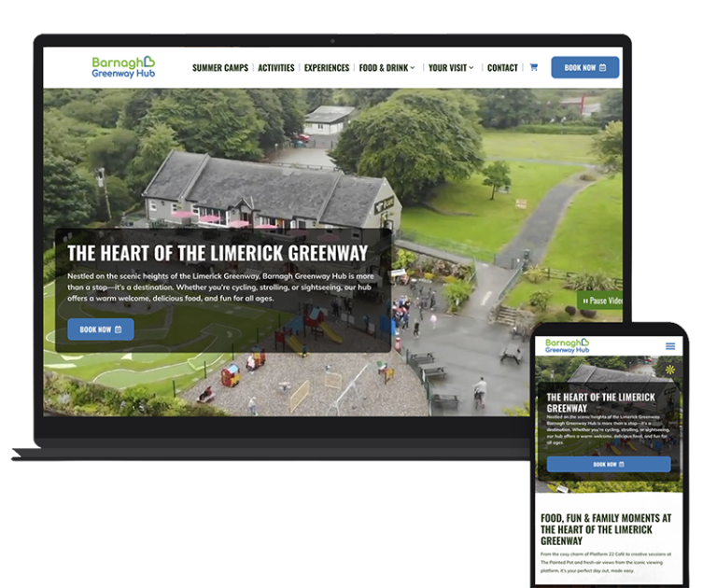717x588 pixels.
Task: Go to the Activities page
Action: click(276, 68)
